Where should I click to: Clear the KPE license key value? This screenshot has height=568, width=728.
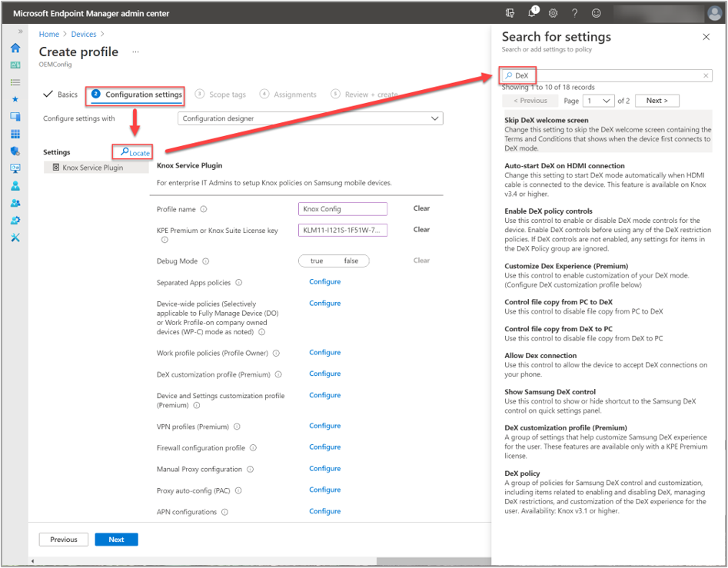[421, 229]
